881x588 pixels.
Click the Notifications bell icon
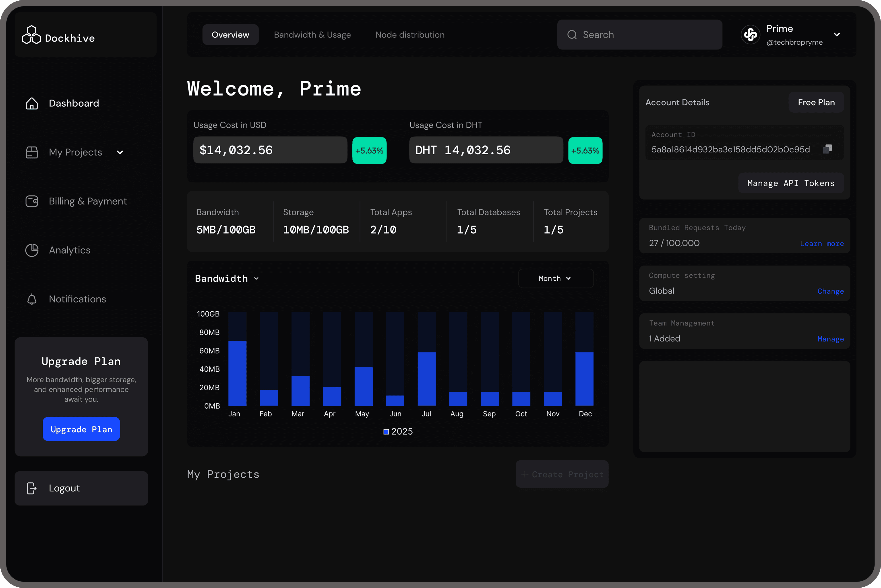[x=32, y=299]
